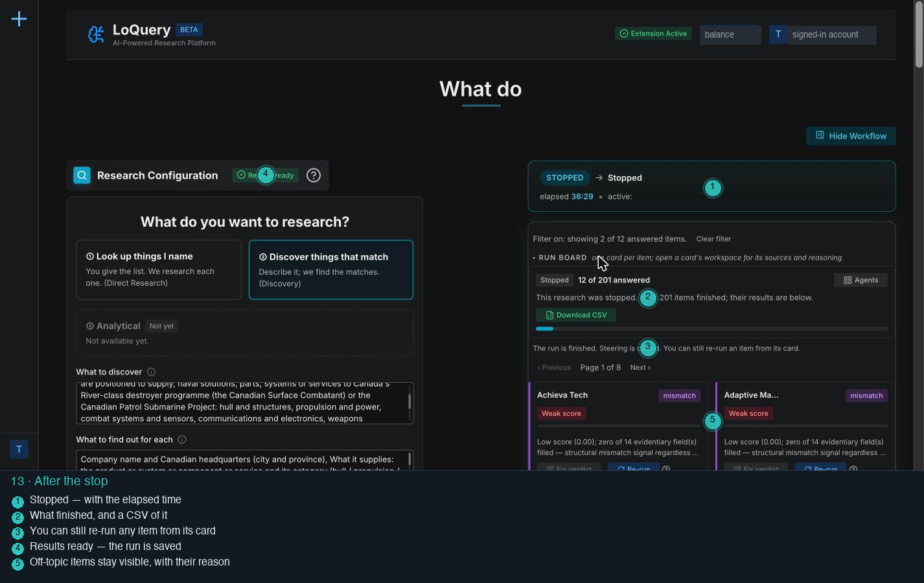The height and width of the screenshot is (583, 924).
Task: Click the mismatch tag on Adaptive Ma... card
Action: (x=866, y=396)
